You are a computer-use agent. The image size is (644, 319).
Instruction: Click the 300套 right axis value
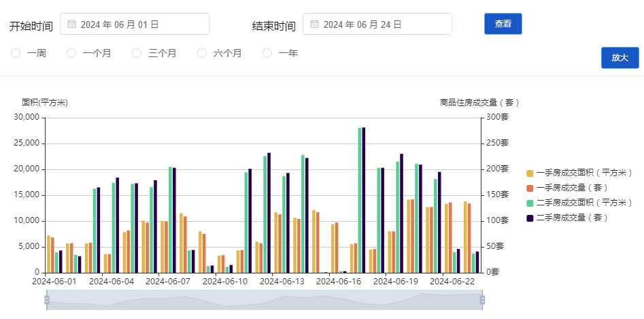(x=498, y=118)
